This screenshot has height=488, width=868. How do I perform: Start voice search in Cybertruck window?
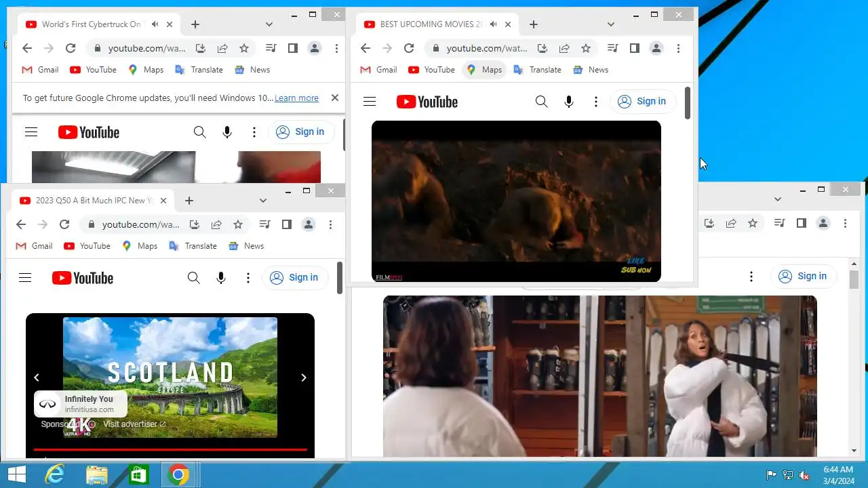(227, 132)
